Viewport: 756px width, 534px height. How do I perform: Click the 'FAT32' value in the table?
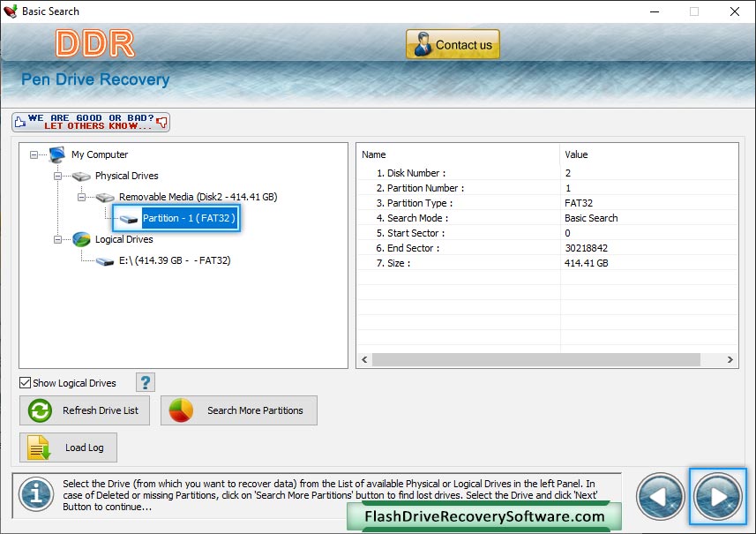point(579,203)
